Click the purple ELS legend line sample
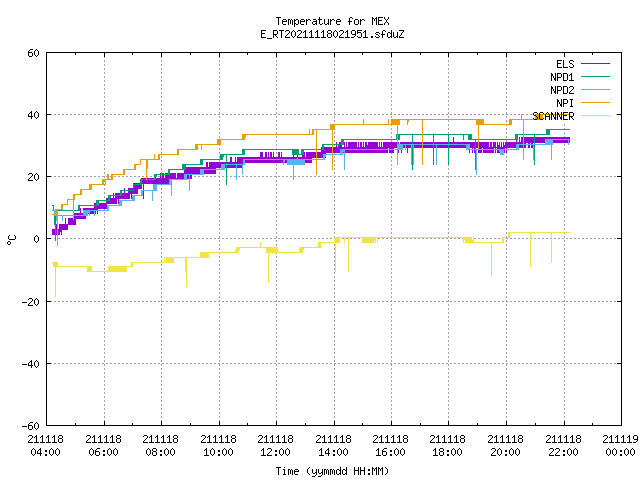This screenshot has width=640, height=480. click(x=595, y=64)
